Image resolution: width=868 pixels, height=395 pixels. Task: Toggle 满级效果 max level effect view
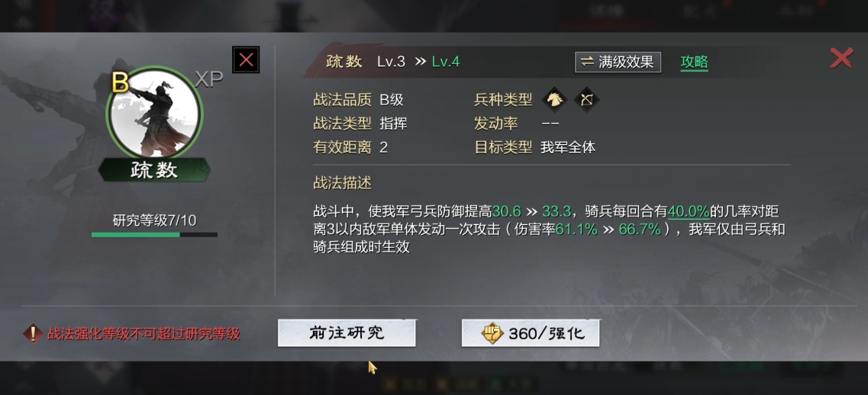pos(618,62)
